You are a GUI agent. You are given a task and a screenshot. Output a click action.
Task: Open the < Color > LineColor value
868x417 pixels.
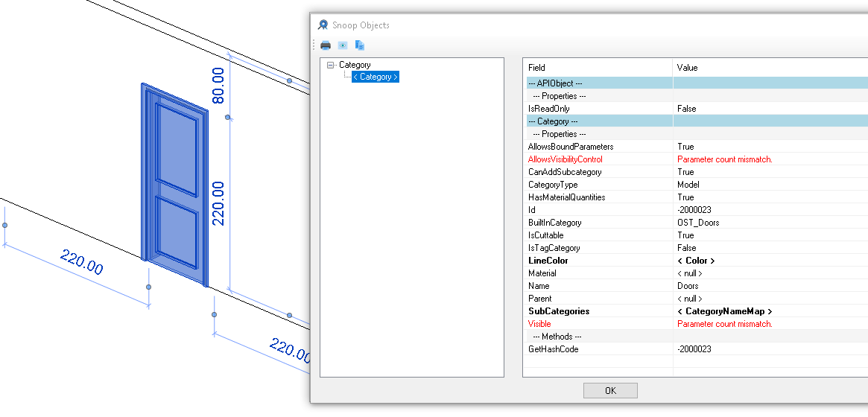coord(695,261)
